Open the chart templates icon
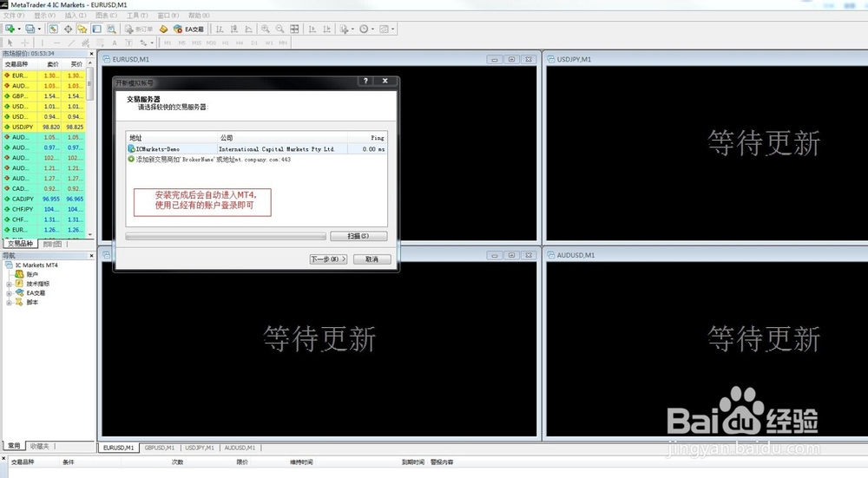Image resolution: width=868 pixels, height=478 pixels. (x=385, y=29)
